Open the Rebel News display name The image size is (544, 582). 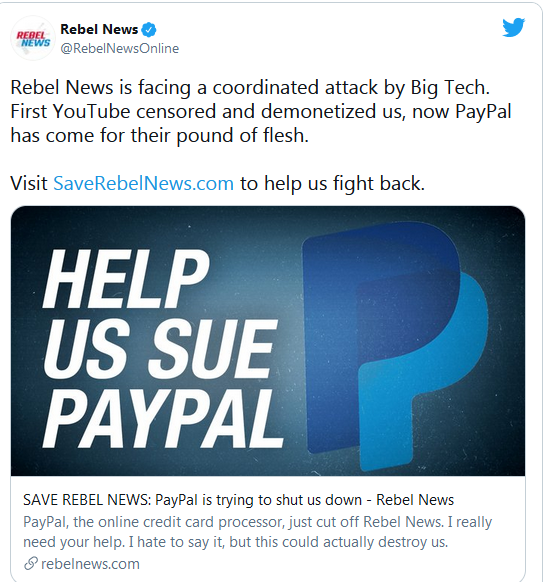pos(99,29)
